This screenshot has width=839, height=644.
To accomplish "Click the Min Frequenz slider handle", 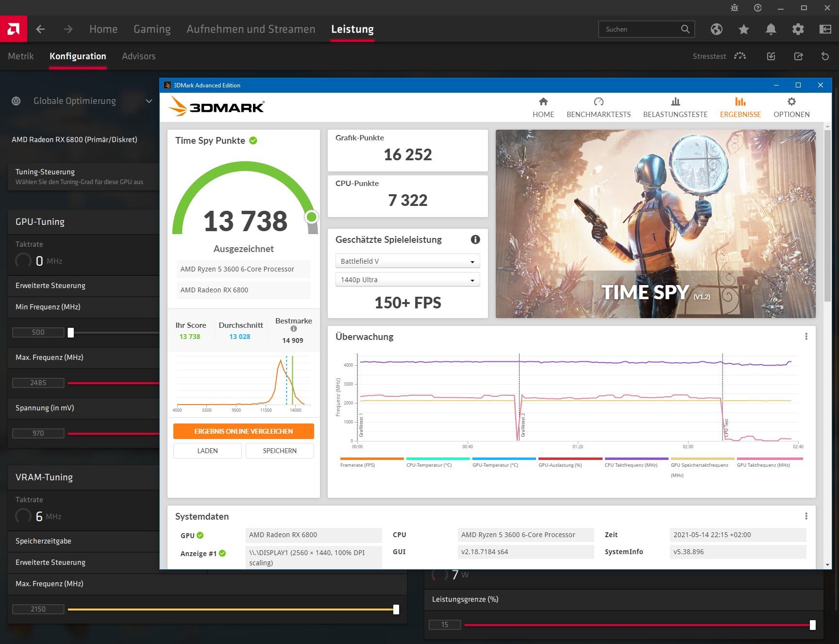I will pyautogui.click(x=71, y=333).
